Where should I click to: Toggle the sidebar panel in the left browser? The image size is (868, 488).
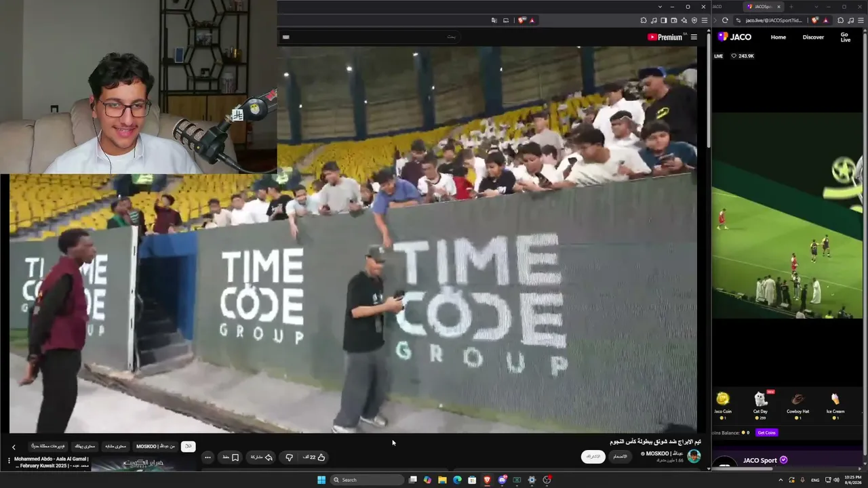coord(664,20)
